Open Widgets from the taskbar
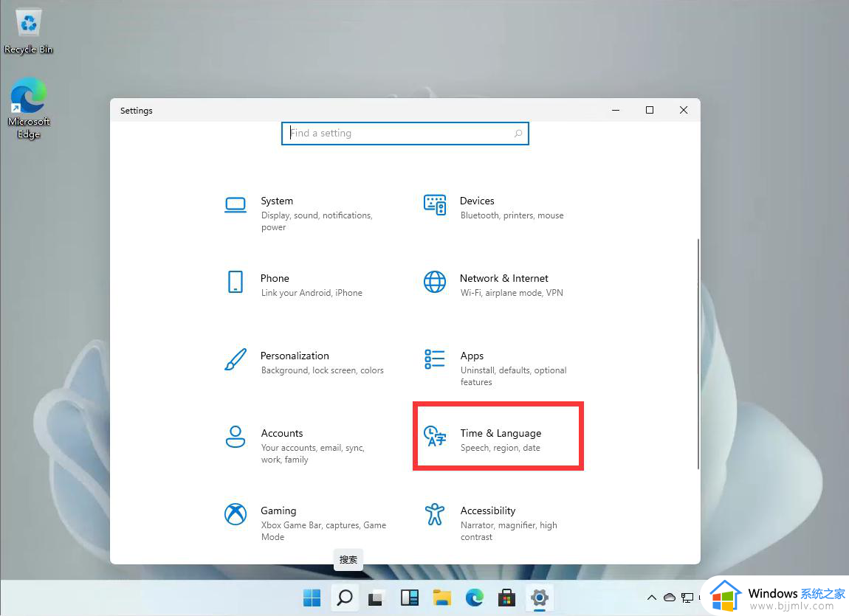 (409, 598)
